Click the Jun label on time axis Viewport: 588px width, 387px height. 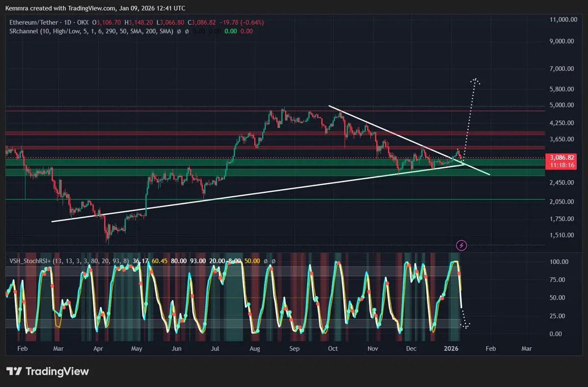[177, 348]
